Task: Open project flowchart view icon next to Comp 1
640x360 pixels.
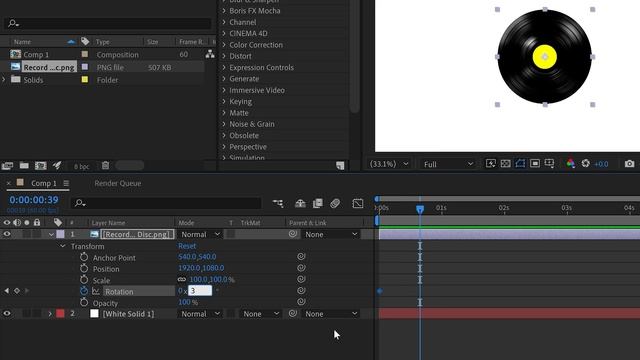Action: pos(210,54)
